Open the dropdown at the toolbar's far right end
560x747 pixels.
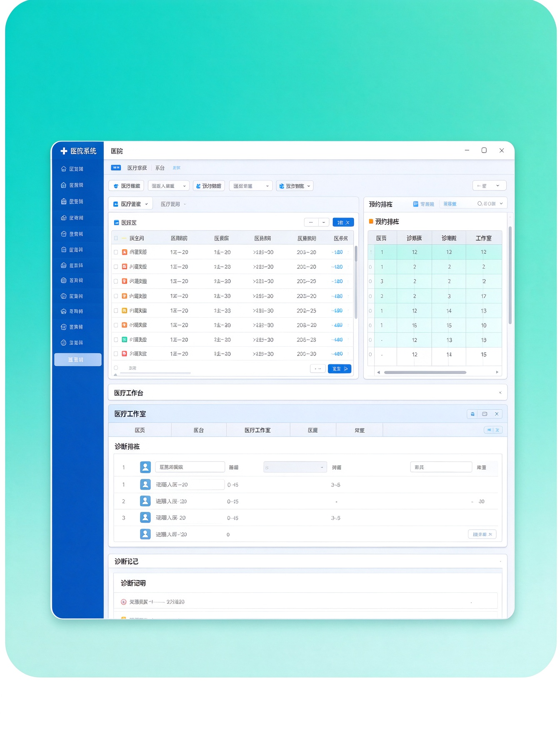489,185
